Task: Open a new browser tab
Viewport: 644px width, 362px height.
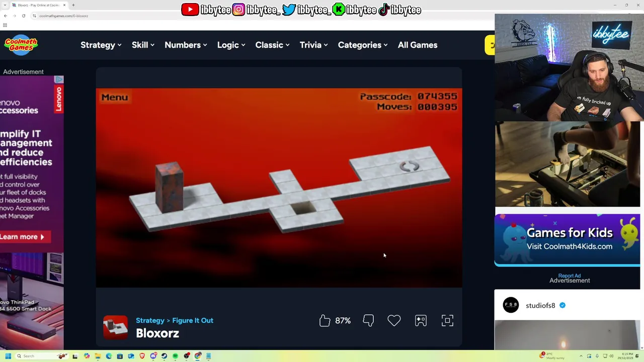Action: [x=73, y=5]
